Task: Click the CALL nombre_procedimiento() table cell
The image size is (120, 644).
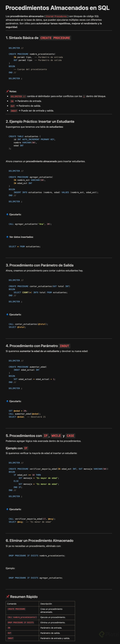Action: coord(22,617)
